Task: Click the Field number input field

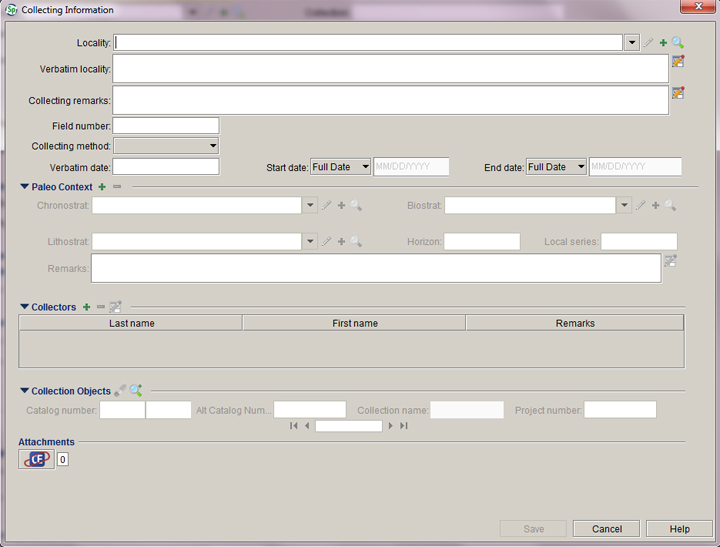Action: (166, 126)
